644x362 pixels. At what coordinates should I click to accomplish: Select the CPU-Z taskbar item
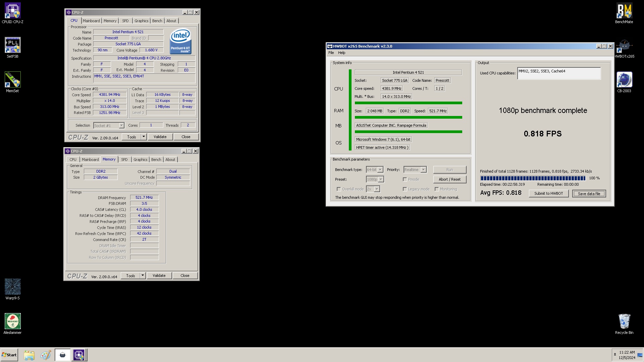(79, 355)
